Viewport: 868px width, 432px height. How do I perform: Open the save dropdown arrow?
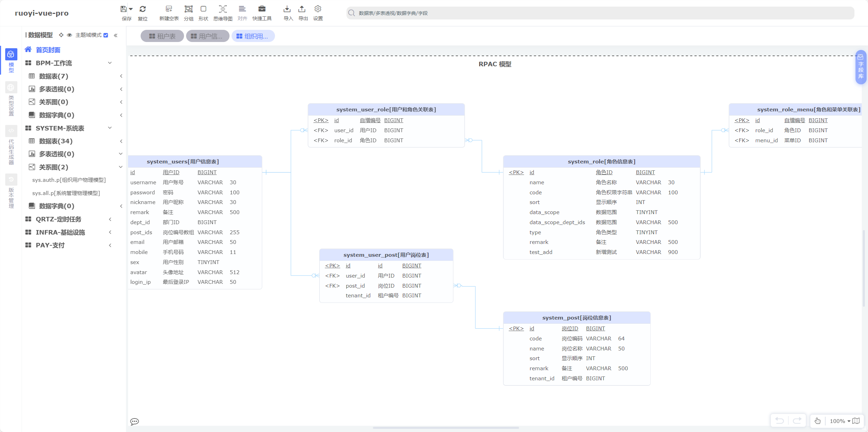coord(131,9)
